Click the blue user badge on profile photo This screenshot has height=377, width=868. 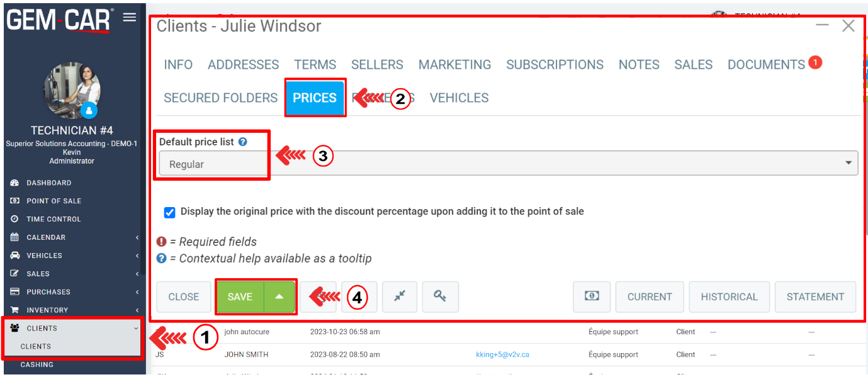pyautogui.click(x=89, y=110)
